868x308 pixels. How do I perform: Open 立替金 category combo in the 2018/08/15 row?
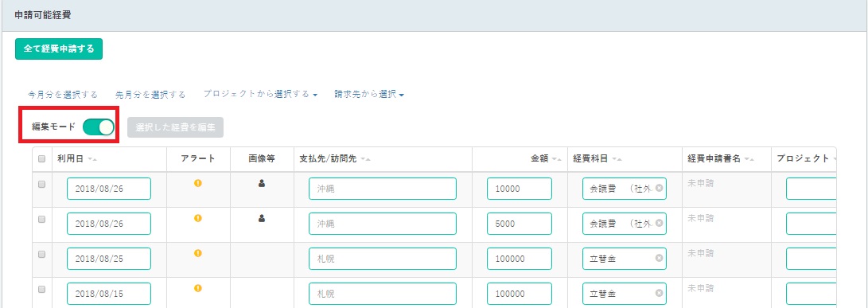pos(625,293)
